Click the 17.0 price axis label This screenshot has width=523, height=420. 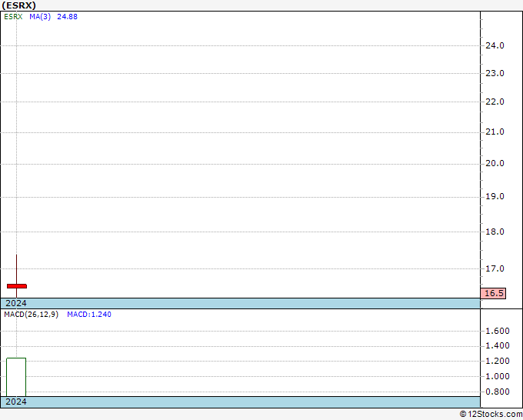click(x=495, y=268)
